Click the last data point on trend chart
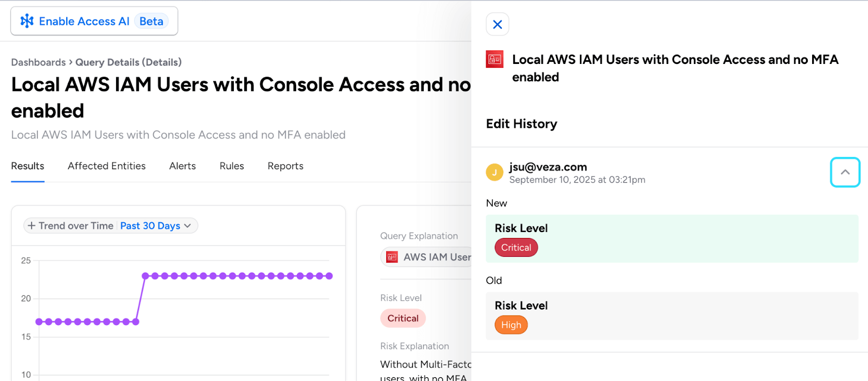Image resolution: width=868 pixels, height=381 pixels. (x=329, y=276)
